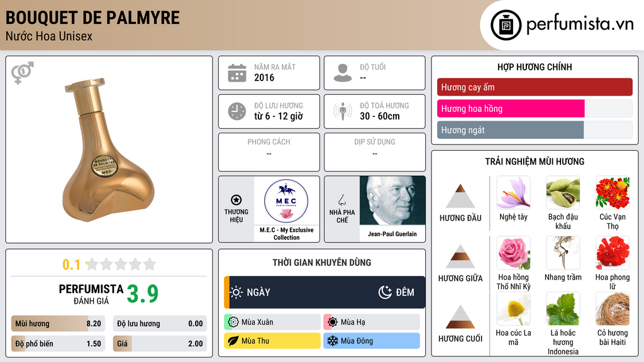Open the Lá hoắc hương Indonesia patchouli image
Viewport: 644px width, 362px height.
coord(563,309)
